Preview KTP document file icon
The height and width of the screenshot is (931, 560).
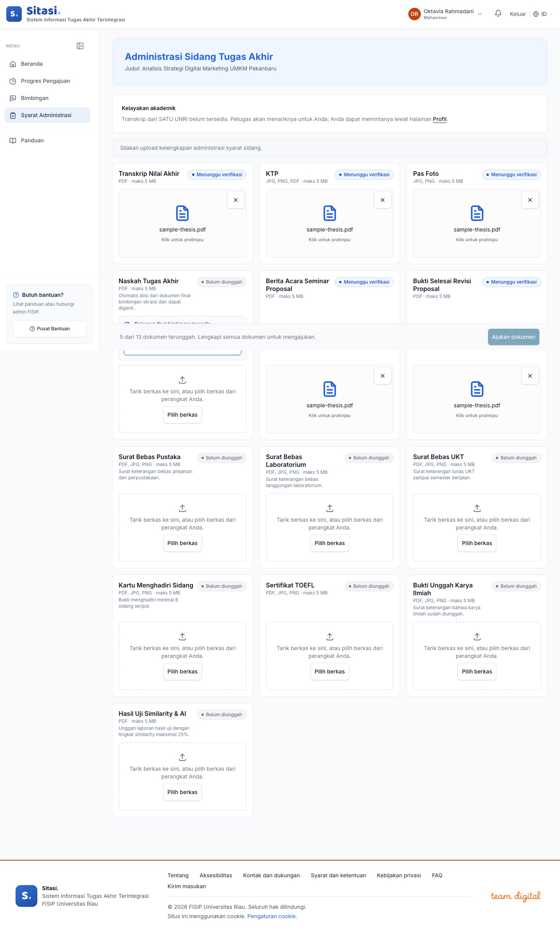point(330,213)
